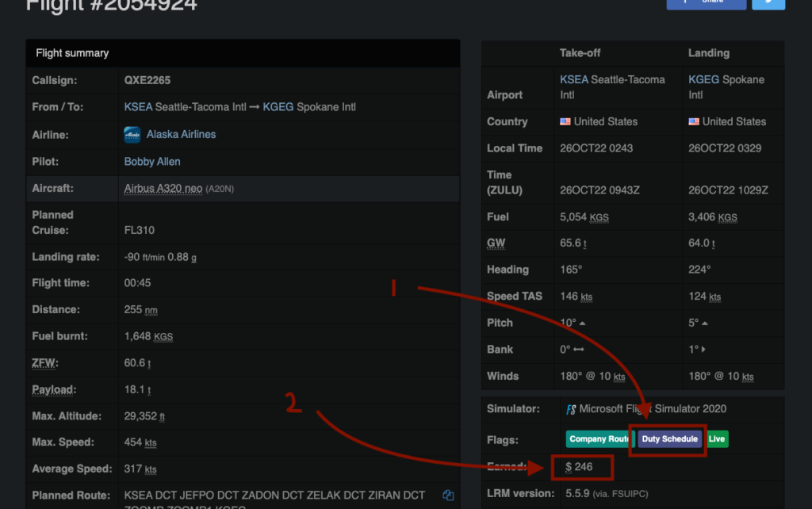This screenshot has width=812, height=509.
Task: Copy planned route using copy icon
Action: [x=448, y=495]
